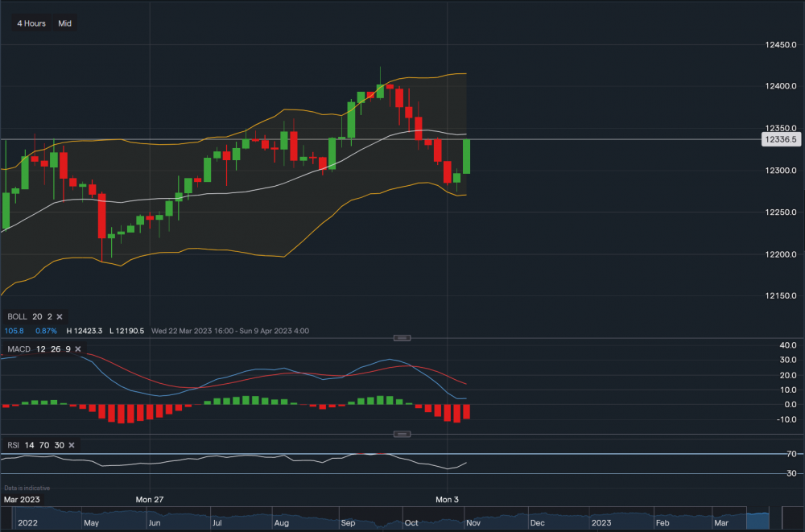Screen dimensions: 805x532
Task: Click the 12336.5 current price label
Action: 782,138
